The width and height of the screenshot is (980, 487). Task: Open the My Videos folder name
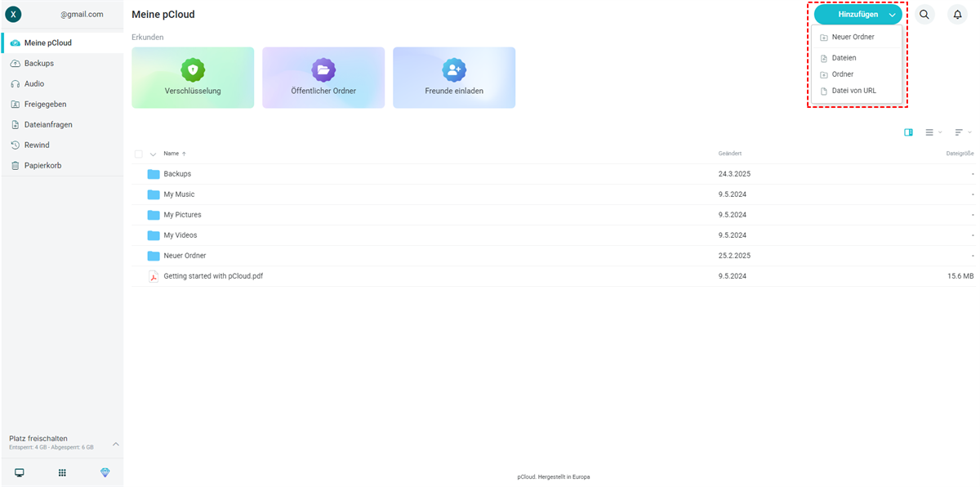pos(180,235)
